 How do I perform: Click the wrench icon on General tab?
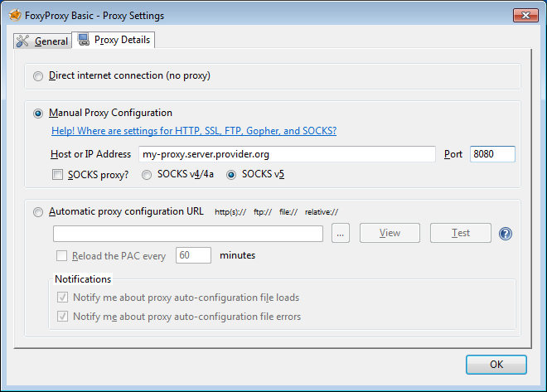(22, 41)
